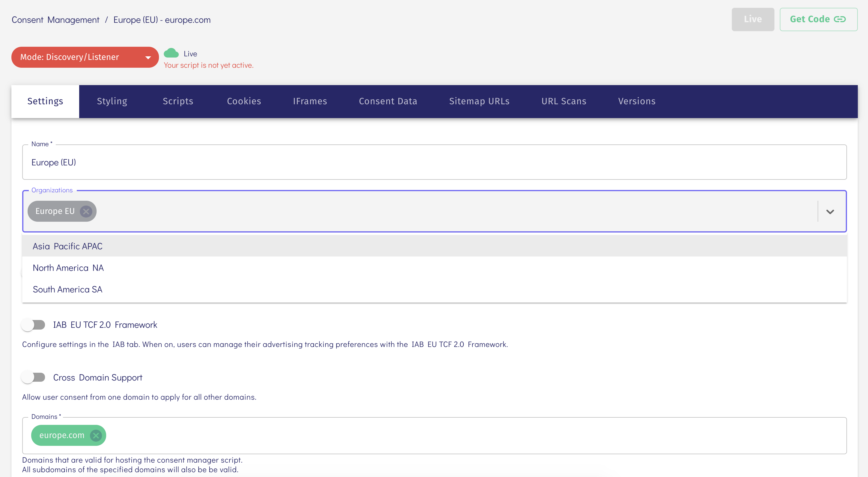
Task: Click the Consent Management breadcrumb link
Action: 55,20
